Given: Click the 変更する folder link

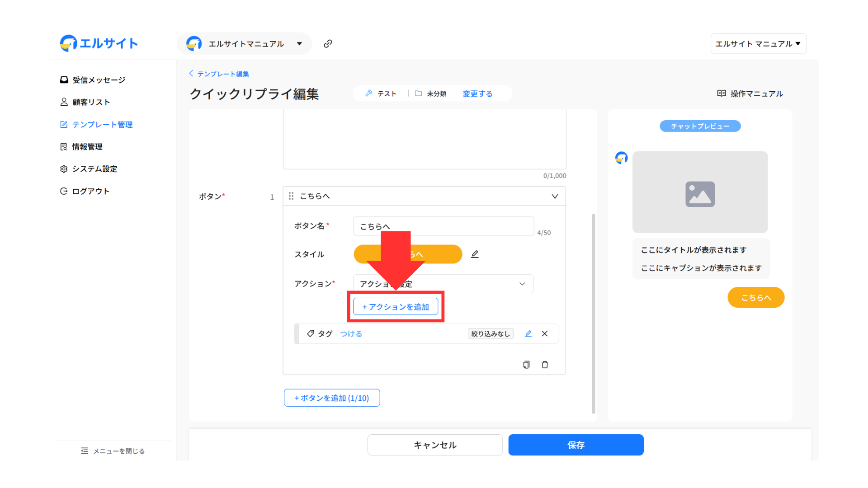Looking at the screenshot, I should click(x=477, y=94).
